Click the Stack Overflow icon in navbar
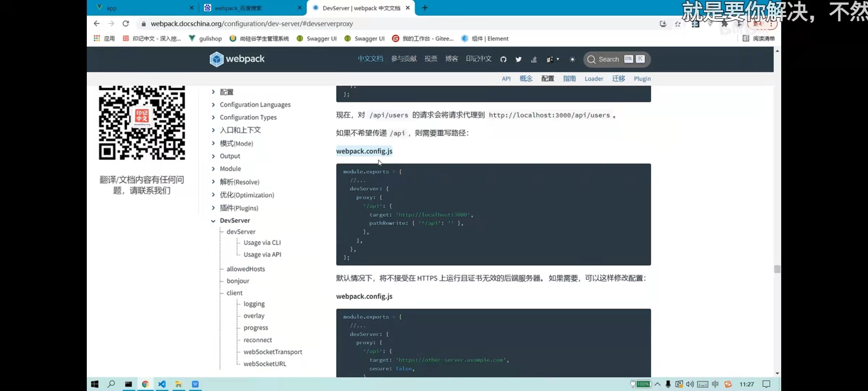The width and height of the screenshot is (868, 391). pos(534,59)
